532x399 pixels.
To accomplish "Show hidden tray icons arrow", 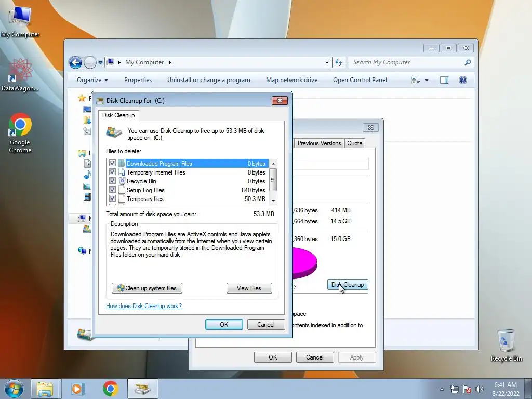I will point(442,390).
